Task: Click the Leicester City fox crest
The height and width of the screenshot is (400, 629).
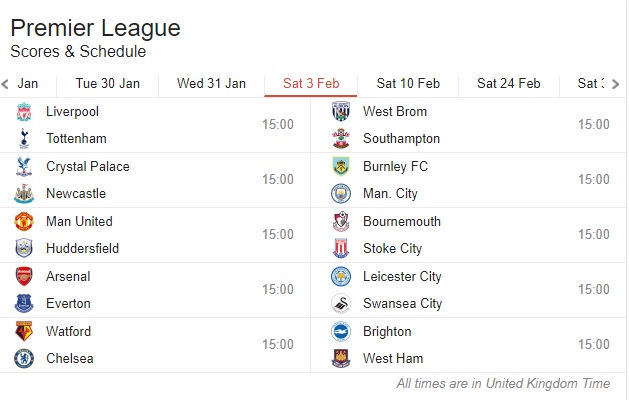Action: click(341, 276)
